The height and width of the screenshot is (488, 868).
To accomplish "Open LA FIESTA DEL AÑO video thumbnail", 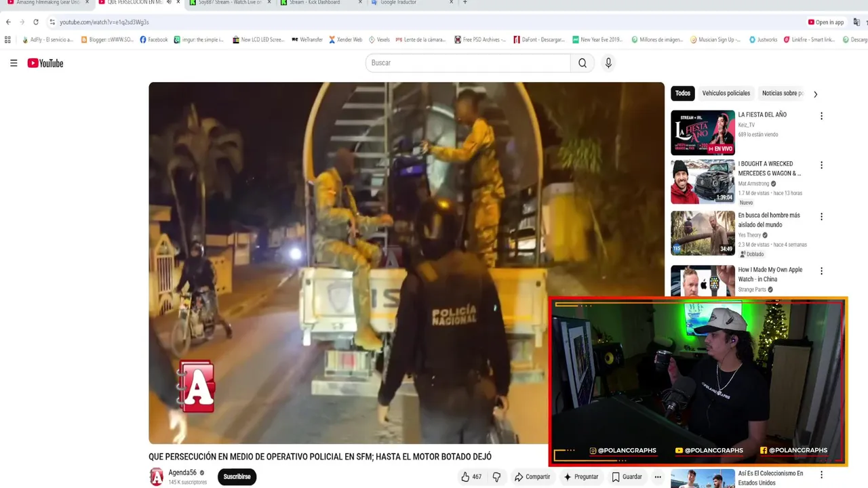I will pyautogui.click(x=703, y=133).
